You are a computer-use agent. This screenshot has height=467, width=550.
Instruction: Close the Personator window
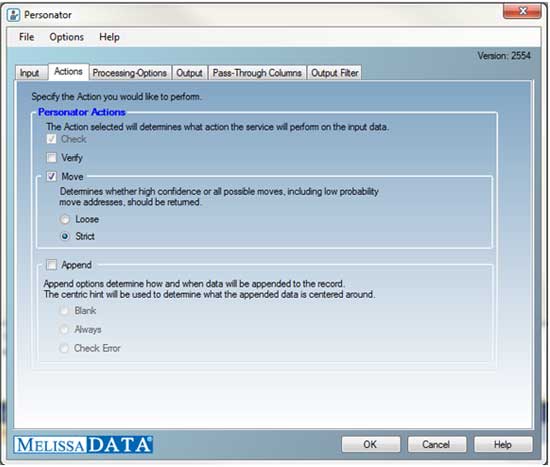tap(522, 11)
